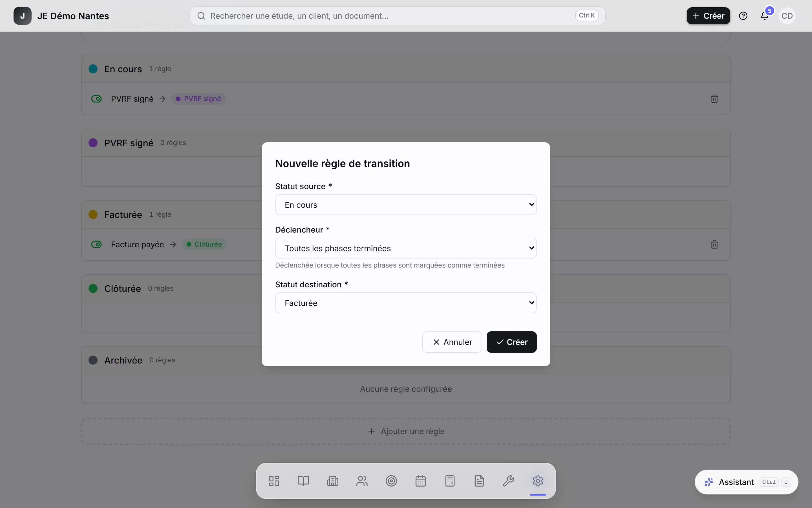Click the Facture payée rule label

click(x=138, y=244)
